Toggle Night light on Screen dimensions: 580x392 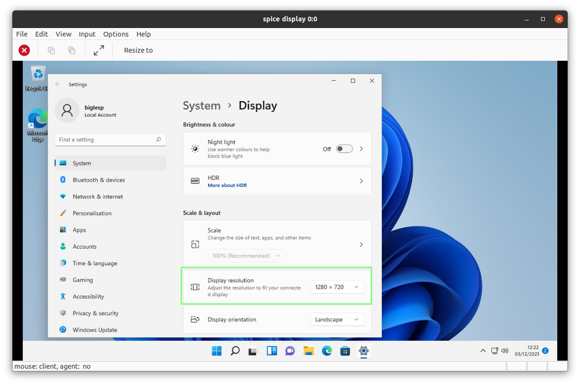click(x=344, y=149)
